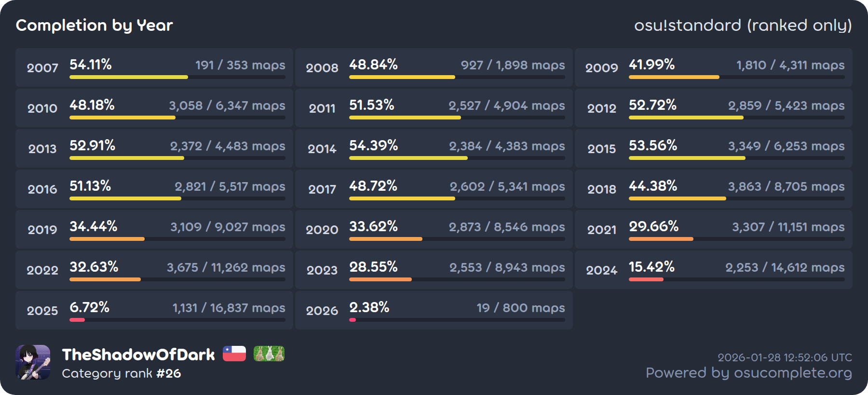Click the osu!standard (ranked only) label

pos(743,25)
